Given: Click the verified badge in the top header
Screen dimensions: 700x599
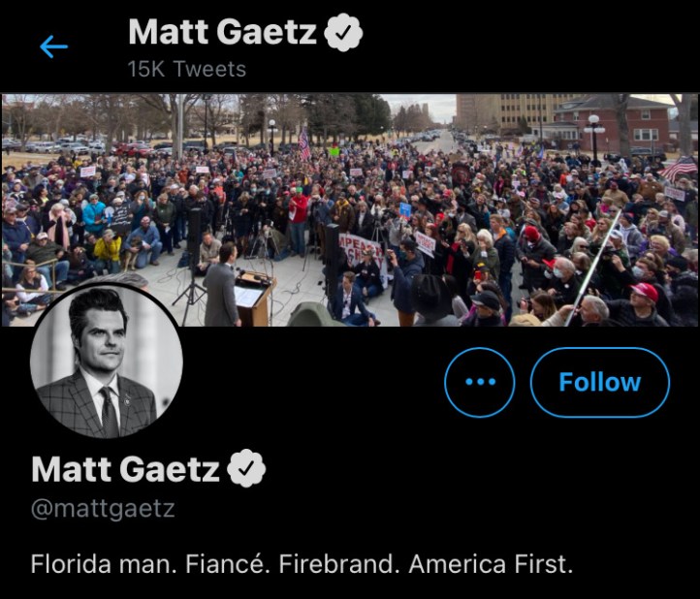Looking at the screenshot, I should coord(343,33).
